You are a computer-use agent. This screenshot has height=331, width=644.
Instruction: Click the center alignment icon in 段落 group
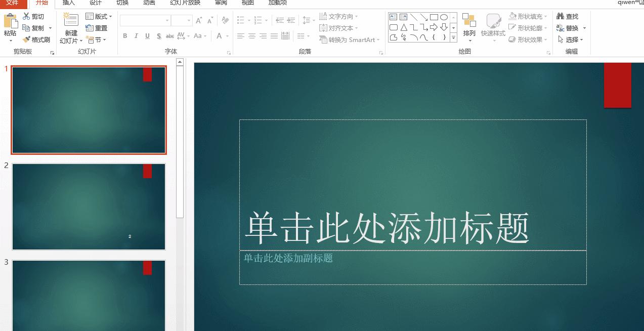[252, 35]
